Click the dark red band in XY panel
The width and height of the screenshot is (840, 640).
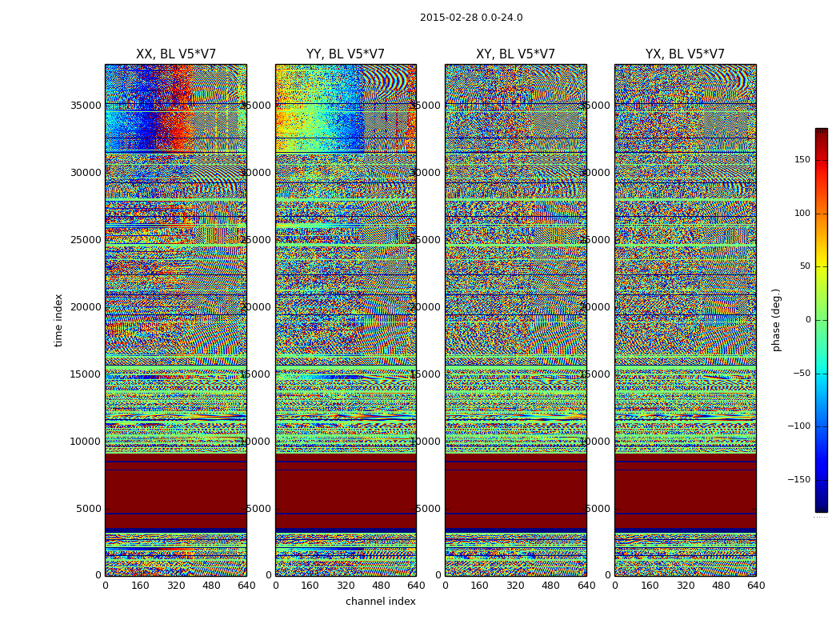515,490
